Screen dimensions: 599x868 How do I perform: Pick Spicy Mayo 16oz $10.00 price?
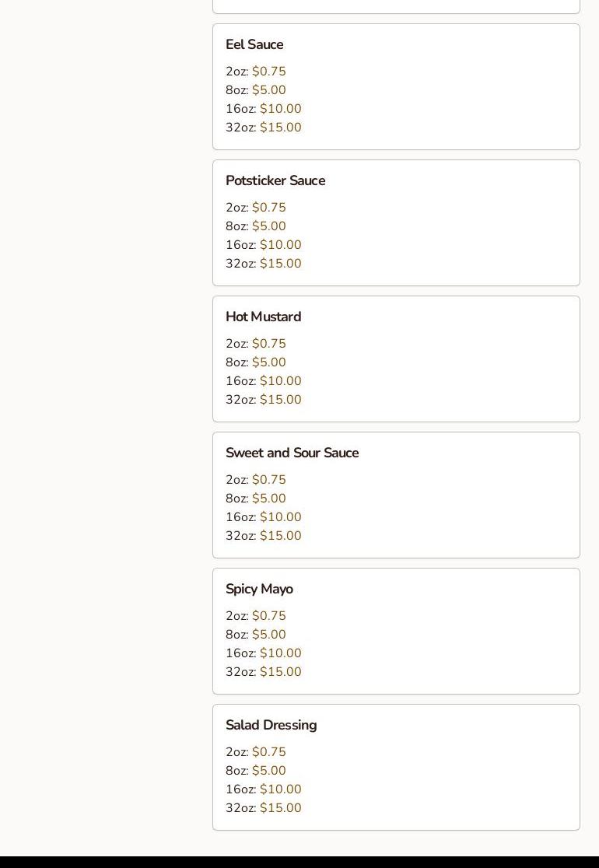point(280,653)
